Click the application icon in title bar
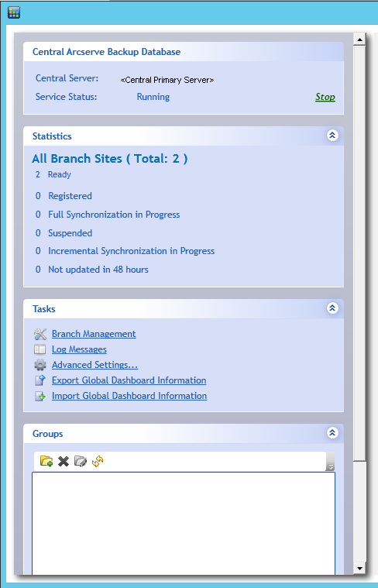Screen dimensions: 378x588 pos(13,12)
